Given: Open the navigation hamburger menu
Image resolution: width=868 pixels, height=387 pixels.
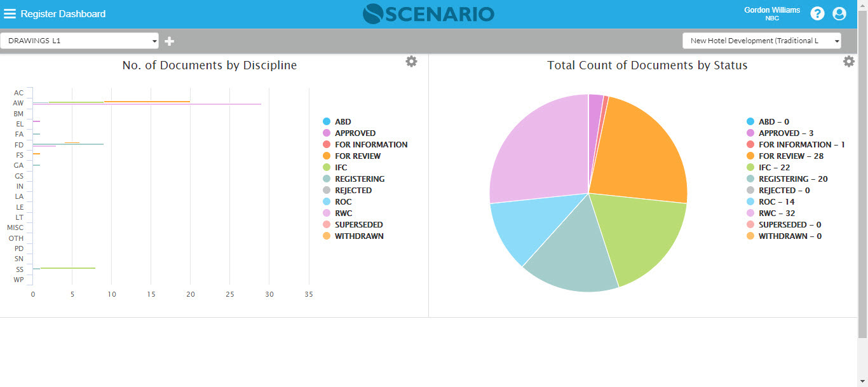Looking at the screenshot, I should [x=10, y=13].
